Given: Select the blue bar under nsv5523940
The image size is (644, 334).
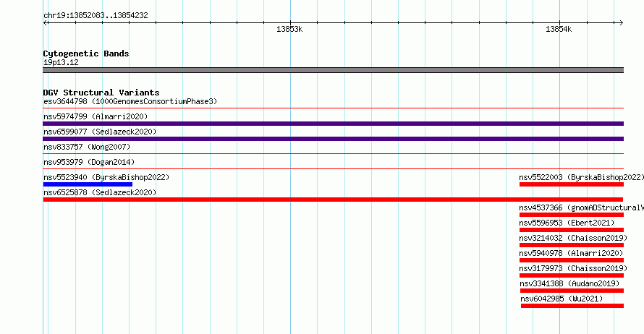Looking at the screenshot, I should 88,184.
